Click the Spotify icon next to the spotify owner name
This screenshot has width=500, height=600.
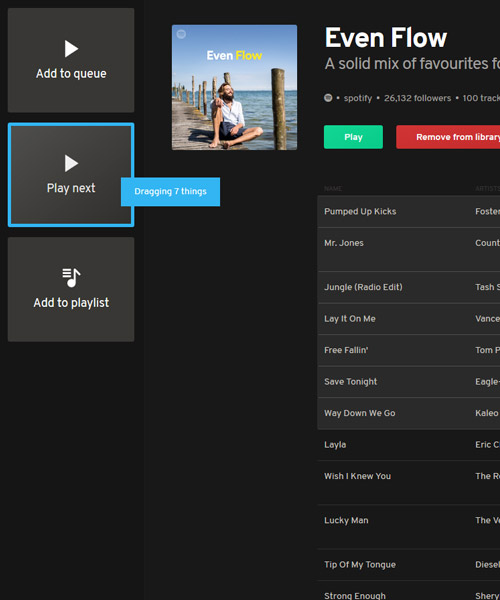click(328, 98)
